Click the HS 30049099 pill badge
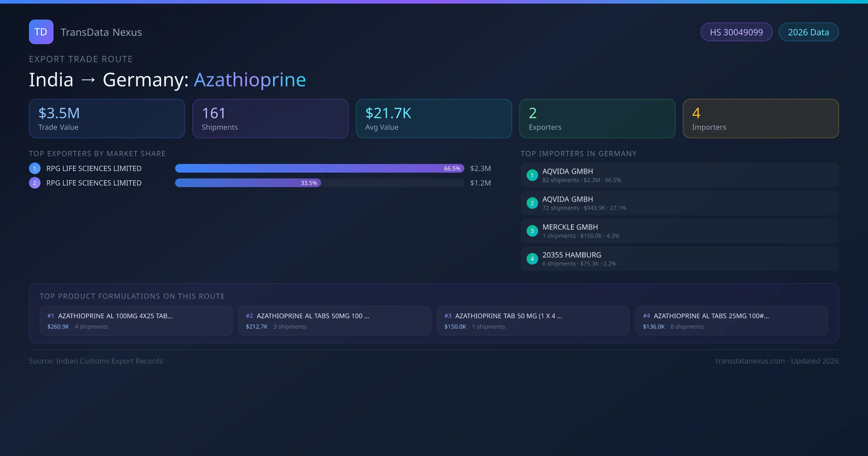Screen dimensions: 868x456 tap(736, 32)
